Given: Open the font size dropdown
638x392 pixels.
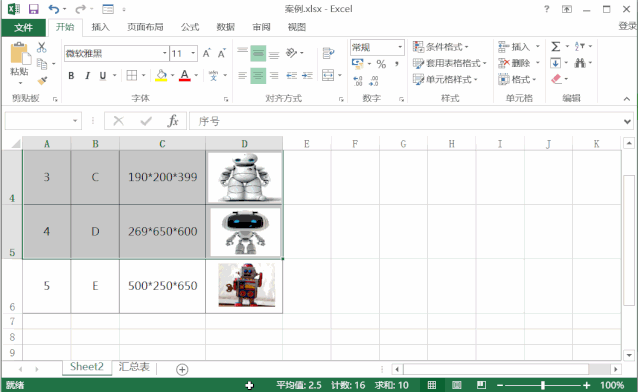Looking at the screenshot, I should (x=193, y=53).
